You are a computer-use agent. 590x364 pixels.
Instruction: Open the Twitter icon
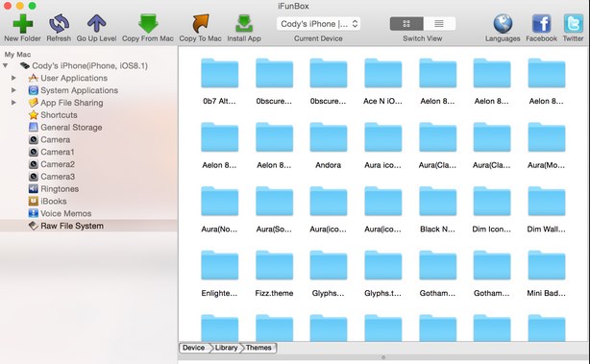573,24
